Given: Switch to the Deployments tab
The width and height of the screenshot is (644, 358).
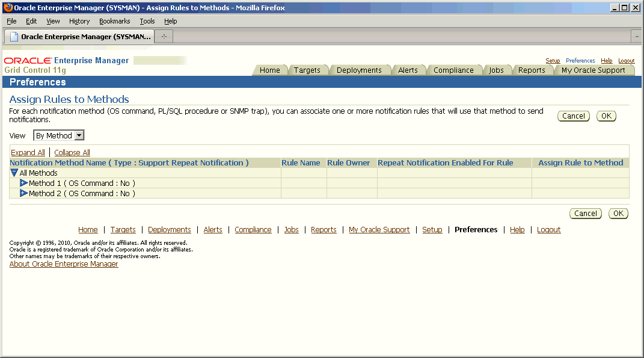Looking at the screenshot, I should tap(359, 70).
